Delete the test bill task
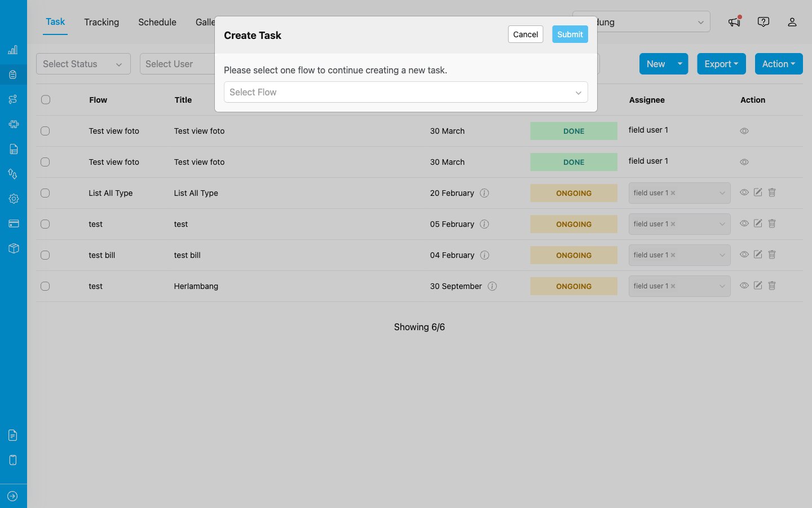Image resolution: width=812 pixels, height=508 pixels. 772,255
